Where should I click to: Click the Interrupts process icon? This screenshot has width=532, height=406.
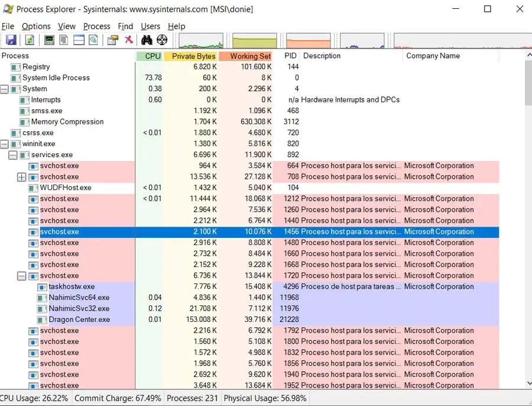point(24,100)
